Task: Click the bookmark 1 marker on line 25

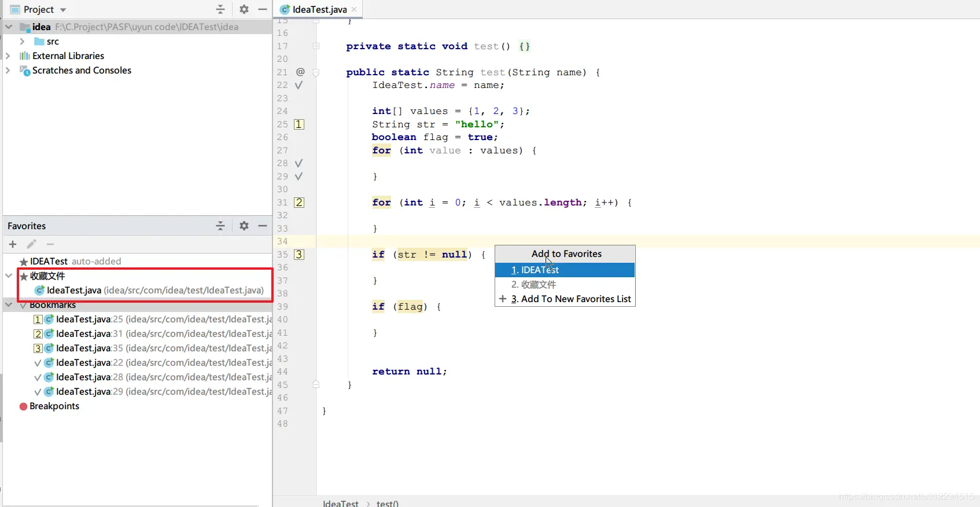Action: coord(299,124)
